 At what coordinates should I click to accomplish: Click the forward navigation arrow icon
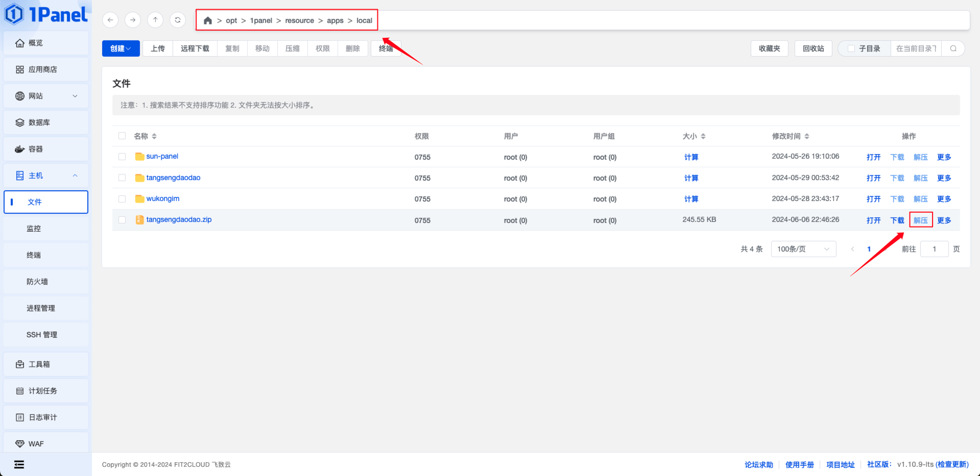pyautogui.click(x=133, y=20)
